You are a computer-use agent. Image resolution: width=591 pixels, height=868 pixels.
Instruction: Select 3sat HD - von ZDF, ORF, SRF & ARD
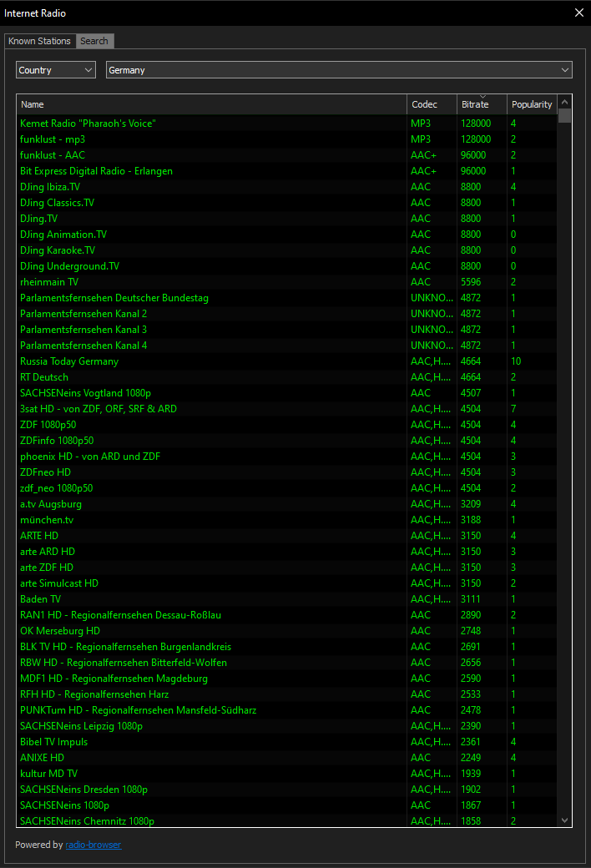pyautogui.click(x=286, y=409)
